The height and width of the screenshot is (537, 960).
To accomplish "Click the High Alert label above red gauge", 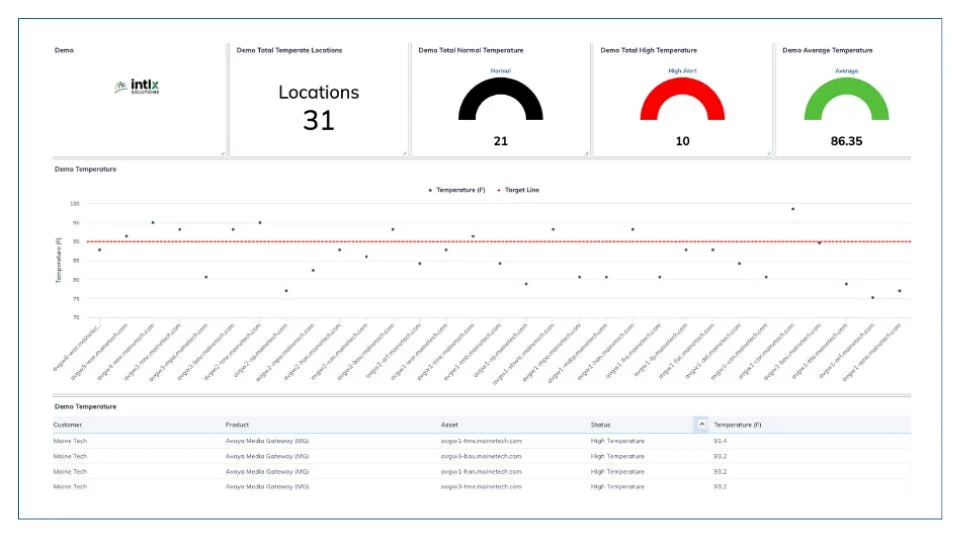I will tap(682, 71).
